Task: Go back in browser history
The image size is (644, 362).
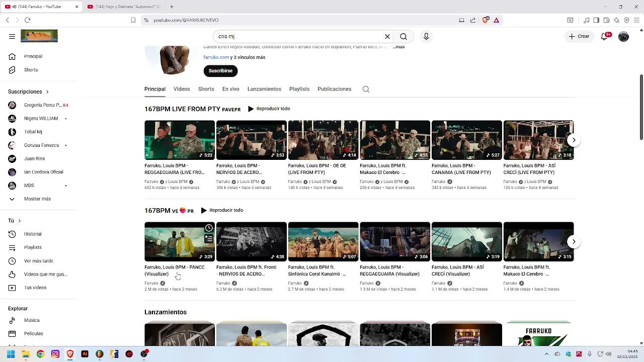Action: (7, 20)
